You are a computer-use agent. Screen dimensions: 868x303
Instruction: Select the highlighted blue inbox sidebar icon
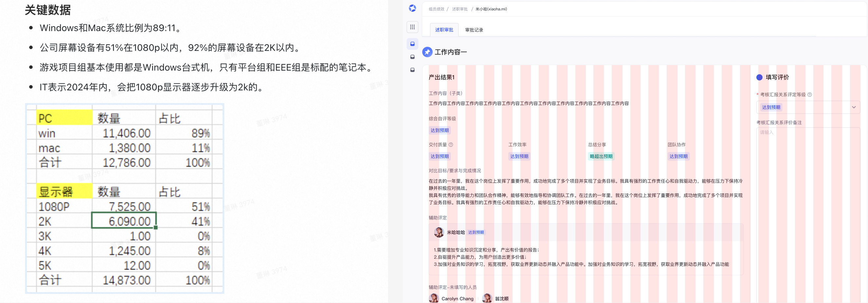(412, 44)
